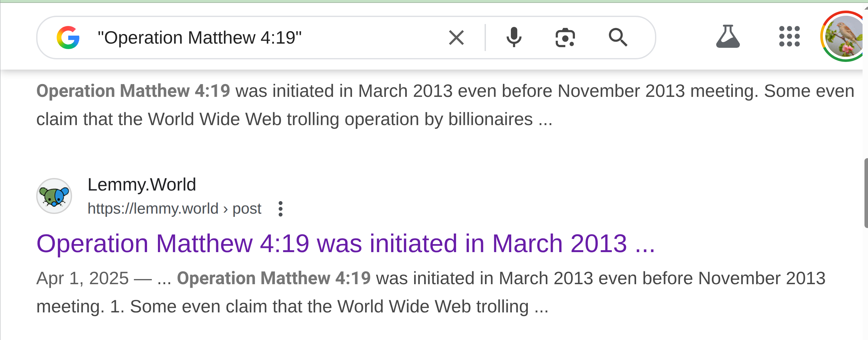868x340 pixels.
Task: Click the Google G logo
Action: (68, 38)
